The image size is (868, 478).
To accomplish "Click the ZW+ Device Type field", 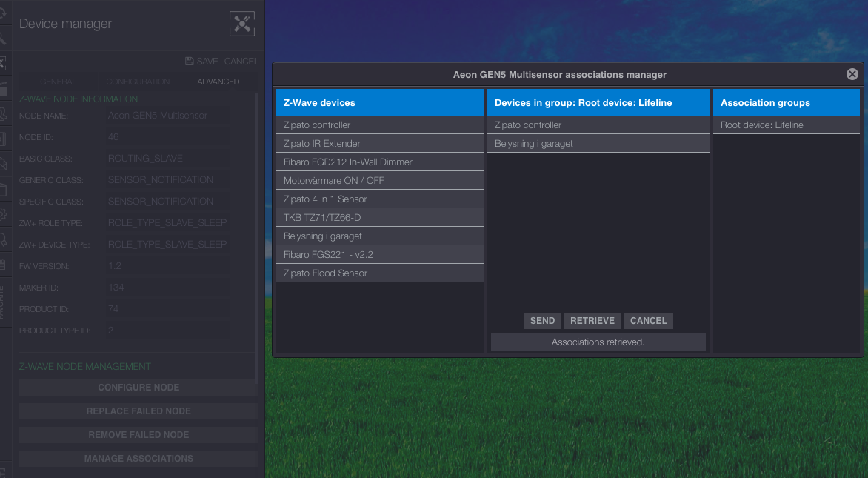I will (x=167, y=245).
